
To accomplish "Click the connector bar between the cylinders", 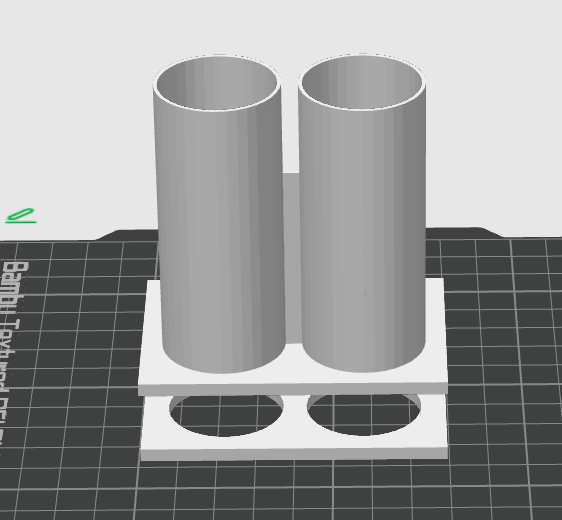I will click(x=292, y=258).
